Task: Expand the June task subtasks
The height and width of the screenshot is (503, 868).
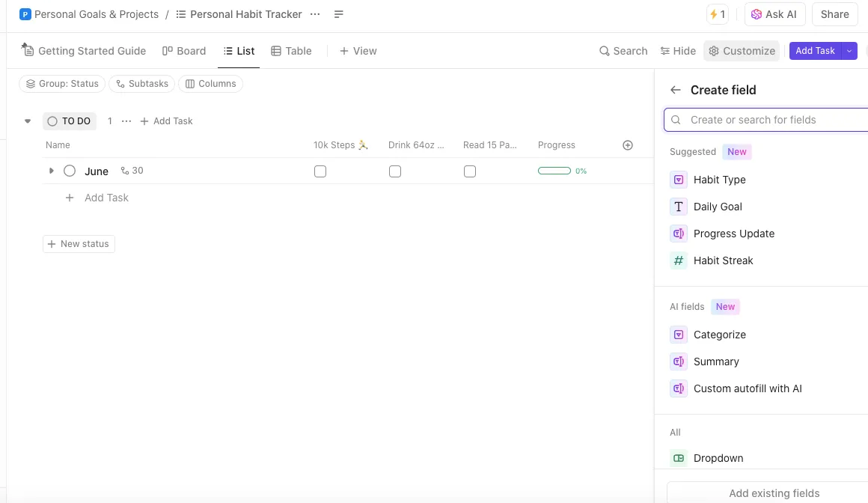Action: tap(51, 171)
